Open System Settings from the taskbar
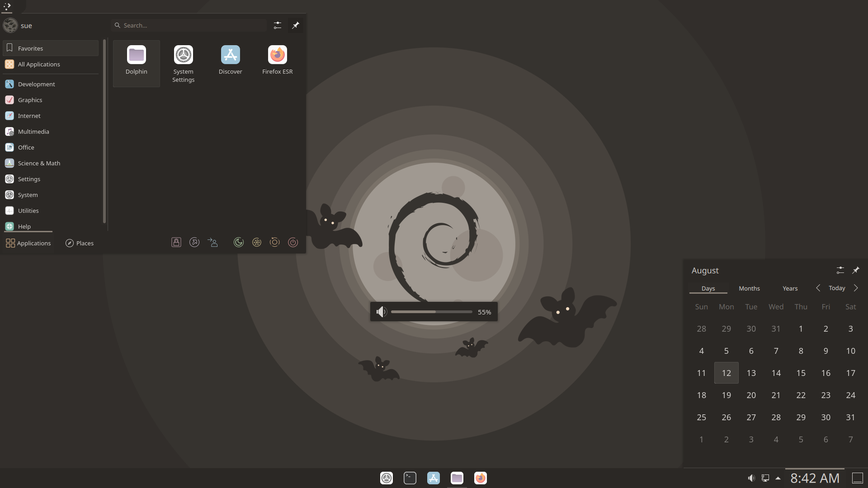The width and height of the screenshot is (868, 488). point(387,478)
